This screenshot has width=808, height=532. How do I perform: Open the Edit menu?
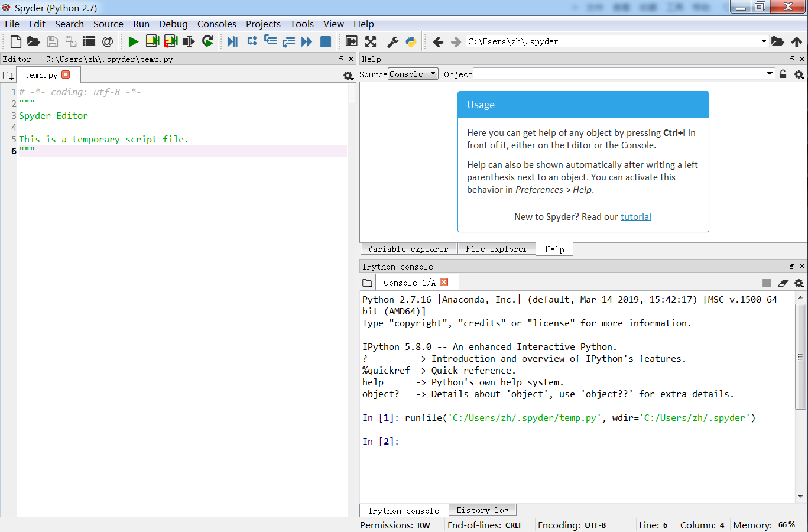[37, 24]
